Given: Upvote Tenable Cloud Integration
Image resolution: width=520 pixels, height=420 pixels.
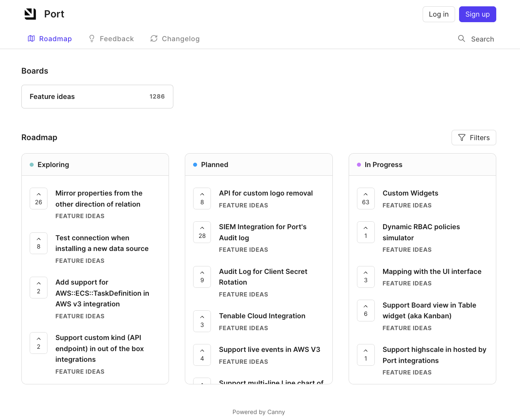Looking at the screenshot, I should pyautogui.click(x=202, y=321).
